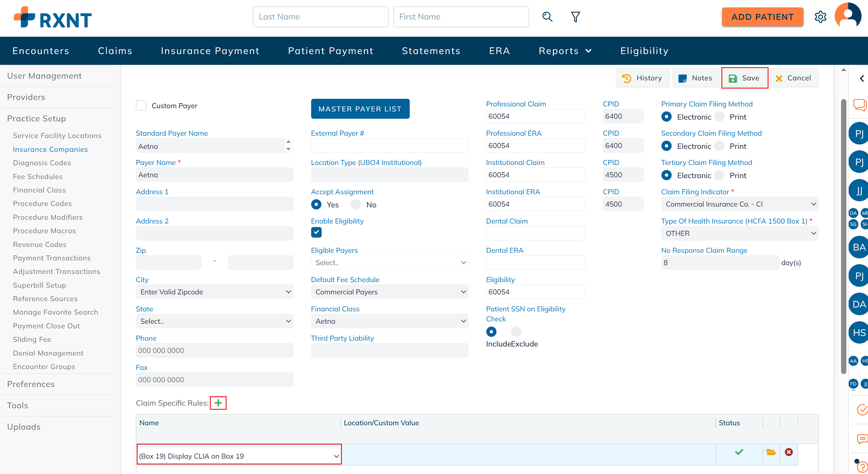Viewport: 868px width, 474px height.
Task: Go to the Insurance Payment tab
Action: click(x=210, y=50)
